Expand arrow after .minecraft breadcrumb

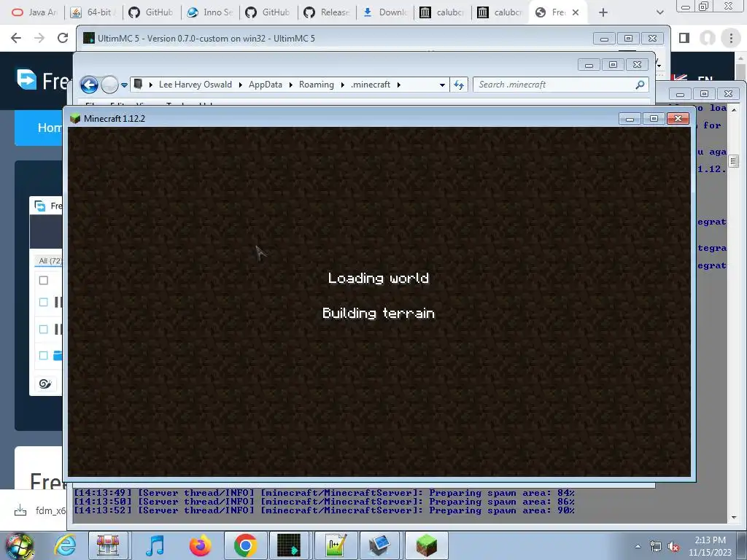[x=399, y=85]
